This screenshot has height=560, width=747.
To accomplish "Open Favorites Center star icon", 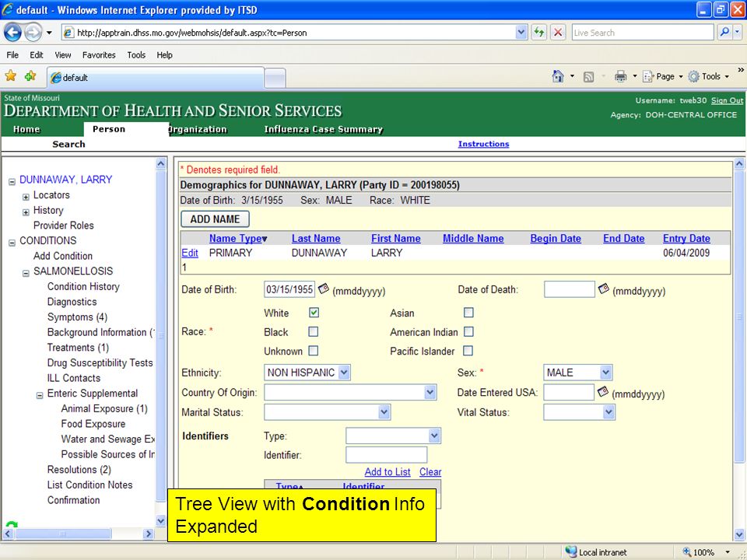I will 10,76.
